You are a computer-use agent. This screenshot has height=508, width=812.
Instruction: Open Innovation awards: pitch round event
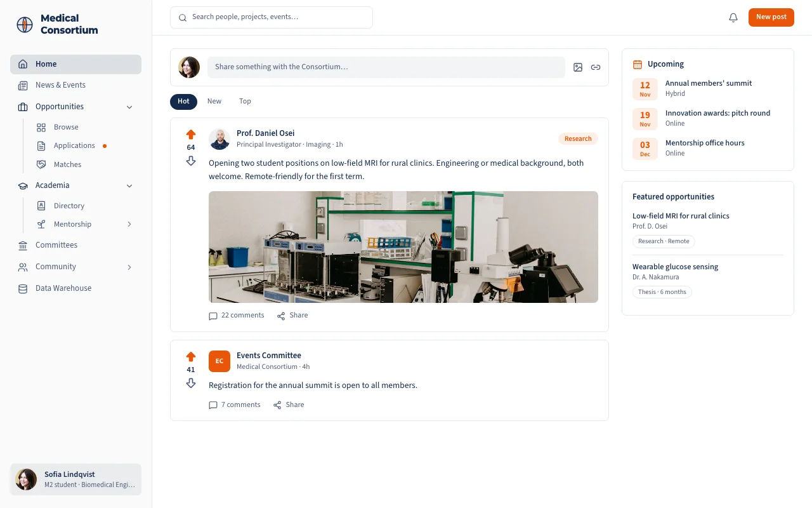[x=708, y=118]
